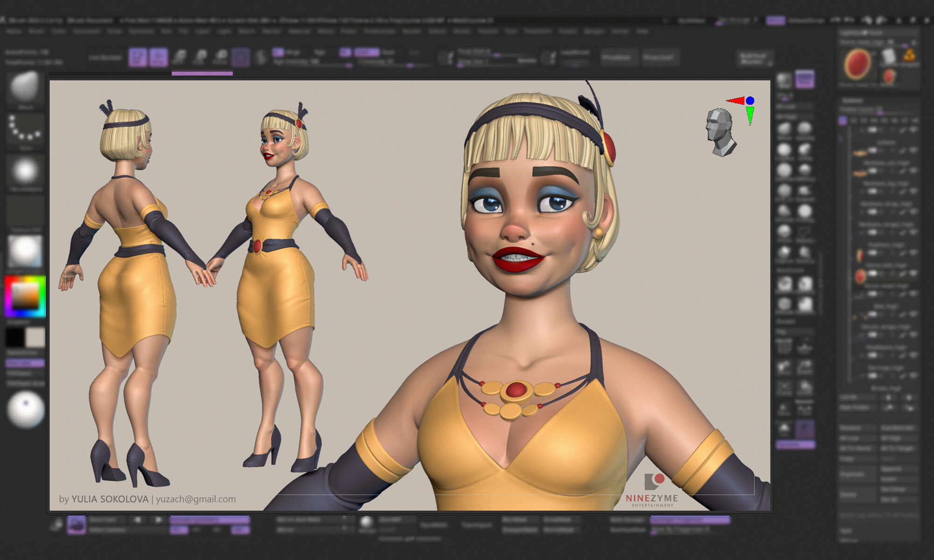Select the Move transform icon

[x=179, y=57]
